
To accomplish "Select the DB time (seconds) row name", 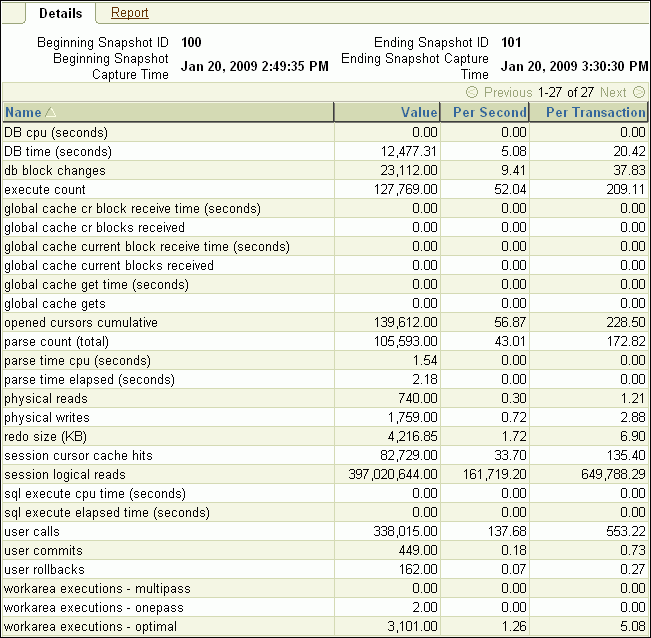I will point(58,151).
